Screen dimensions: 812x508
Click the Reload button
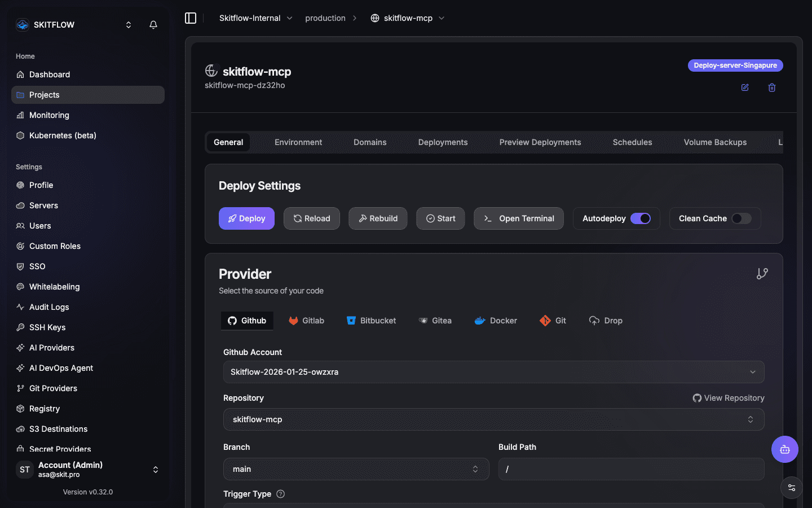click(312, 218)
